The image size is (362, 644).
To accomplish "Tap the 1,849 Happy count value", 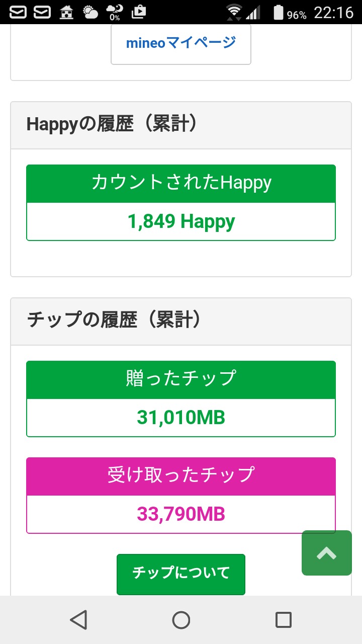I will (181, 221).
